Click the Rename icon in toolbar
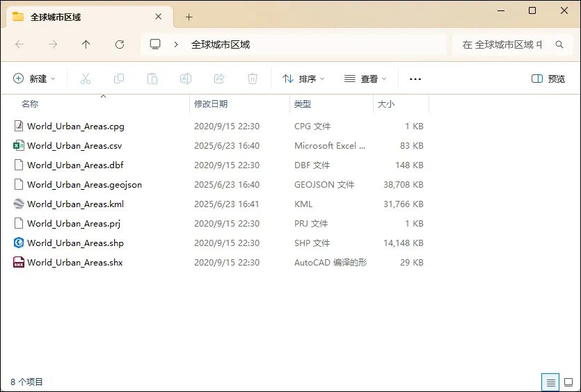The width and height of the screenshot is (581, 392). [x=186, y=79]
